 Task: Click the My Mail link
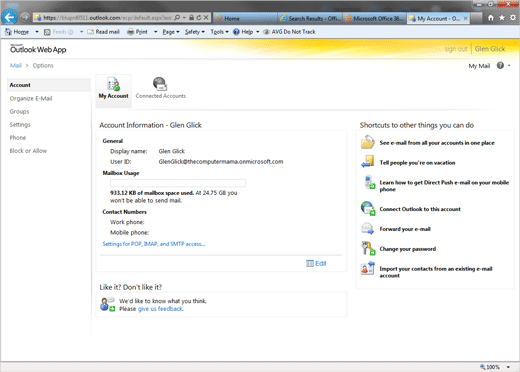click(479, 66)
